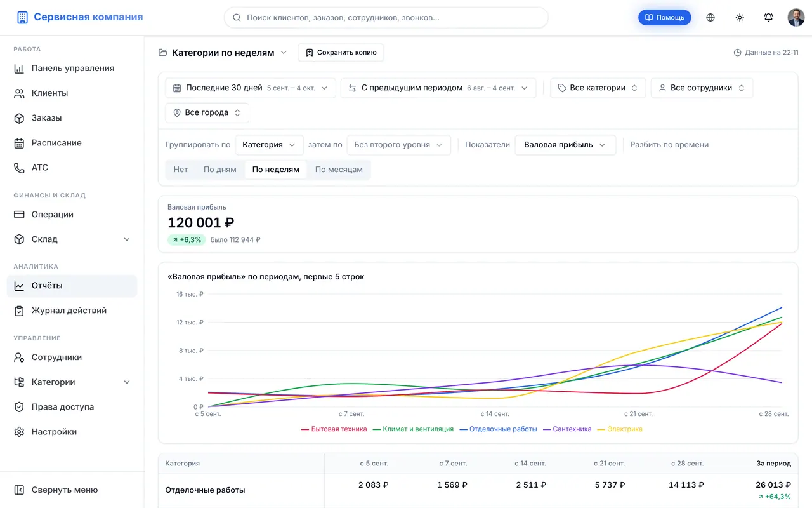Click the Помощь button
Image resolution: width=812 pixels, height=508 pixels.
(665, 18)
